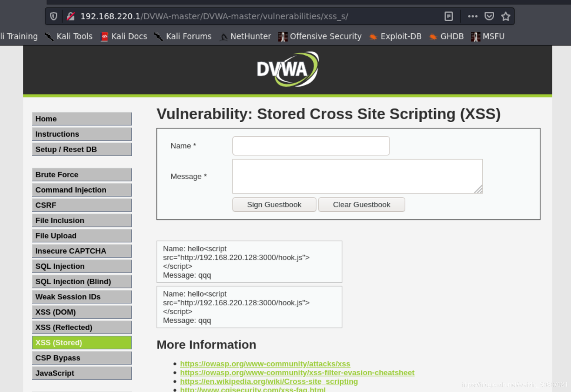Click the More Information heading

click(x=207, y=345)
